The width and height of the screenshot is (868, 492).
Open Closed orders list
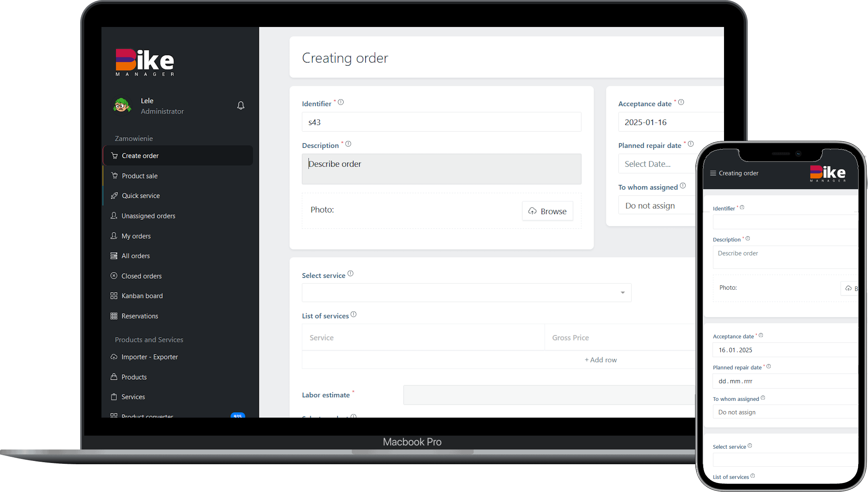[141, 276]
